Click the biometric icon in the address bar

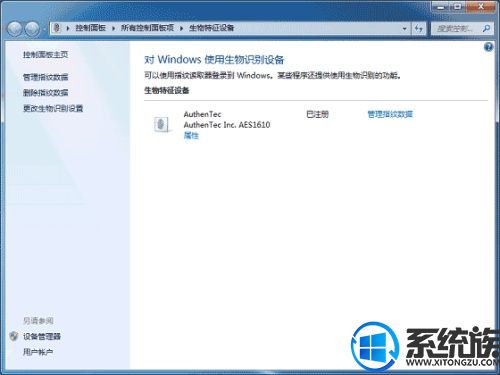tap(57, 28)
